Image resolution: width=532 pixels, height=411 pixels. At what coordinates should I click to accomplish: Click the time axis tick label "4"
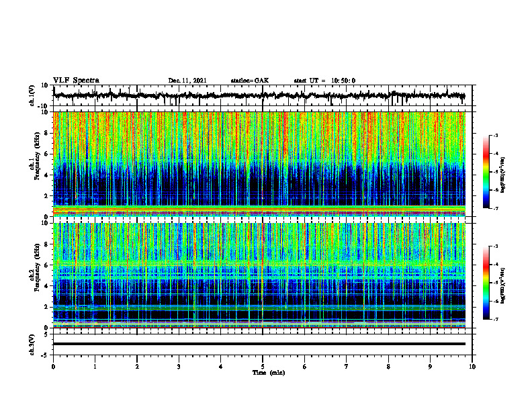221,367
